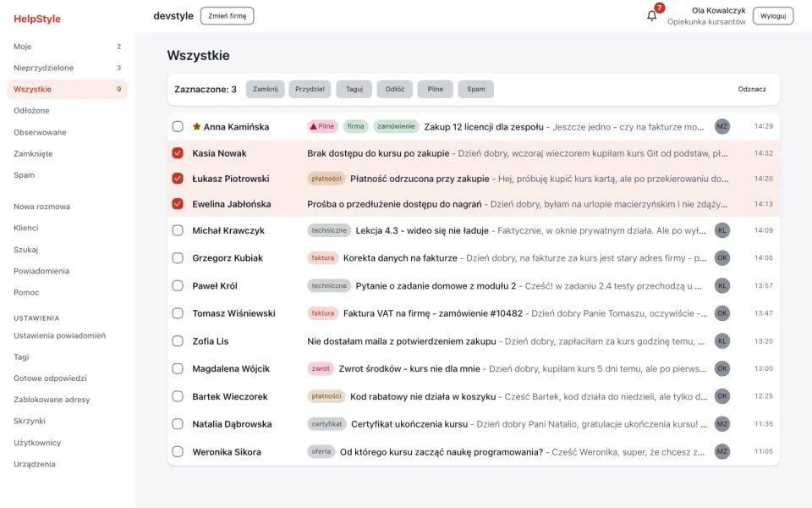Click the KL avatar in Zofia Lis row
Image resolution: width=812 pixels, height=508 pixels.
click(x=721, y=341)
